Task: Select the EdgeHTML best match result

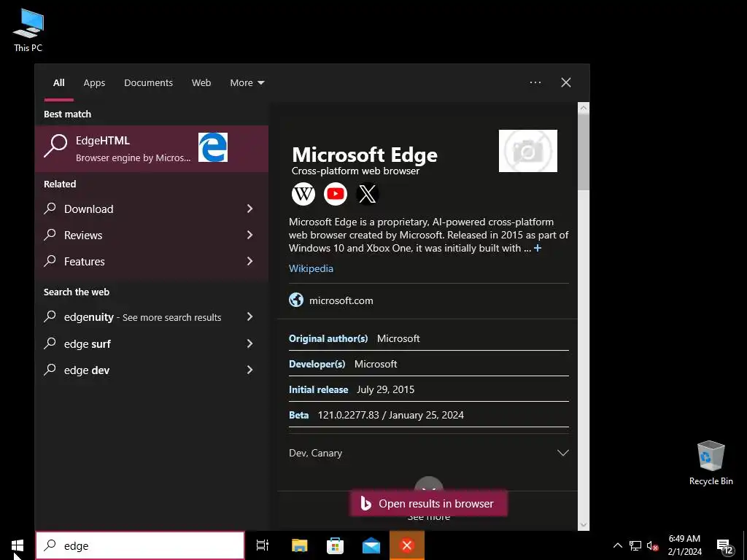Action: pyautogui.click(x=152, y=149)
